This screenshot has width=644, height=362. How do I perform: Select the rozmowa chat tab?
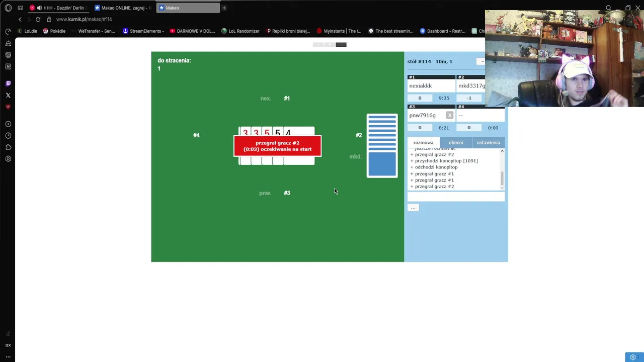pyautogui.click(x=423, y=142)
